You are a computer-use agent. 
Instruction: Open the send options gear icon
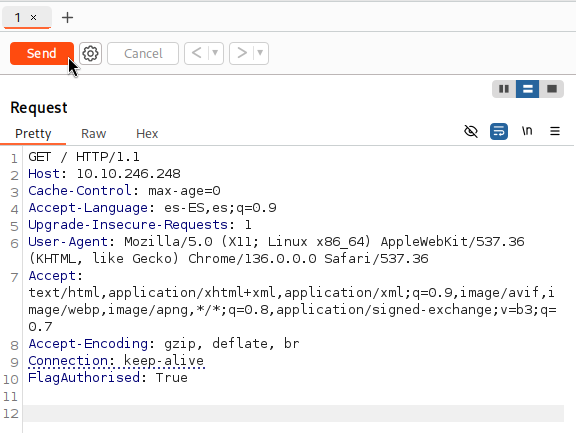pyautogui.click(x=90, y=54)
